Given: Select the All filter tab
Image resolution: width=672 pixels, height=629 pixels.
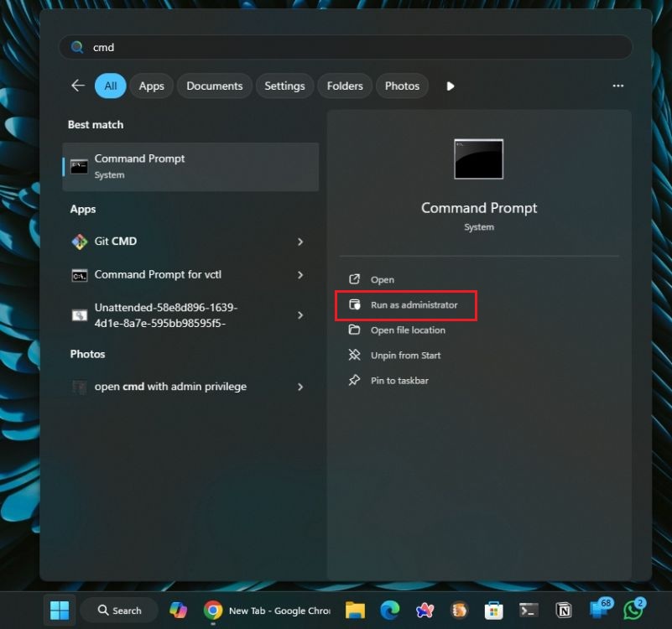Looking at the screenshot, I should tap(111, 86).
